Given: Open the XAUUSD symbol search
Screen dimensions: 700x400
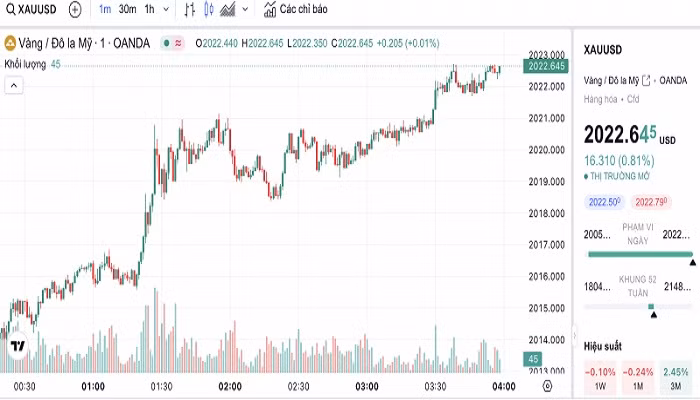Looking at the screenshot, I should [x=31, y=9].
